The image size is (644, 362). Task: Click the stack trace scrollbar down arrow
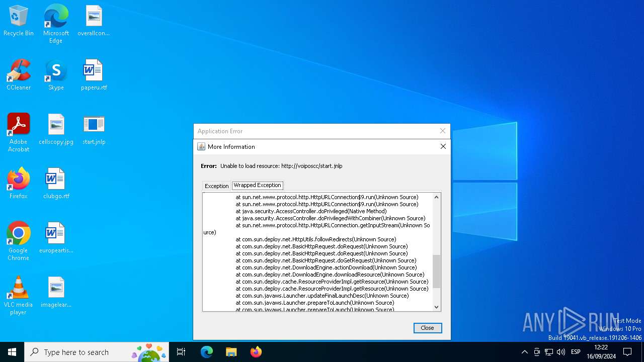[x=436, y=307]
